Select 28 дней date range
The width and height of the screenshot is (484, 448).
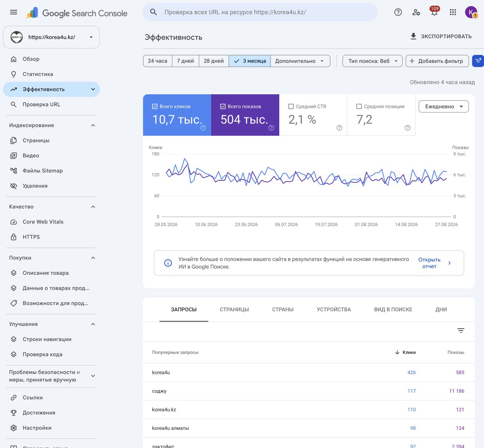pyautogui.click(x=214, y=61)
